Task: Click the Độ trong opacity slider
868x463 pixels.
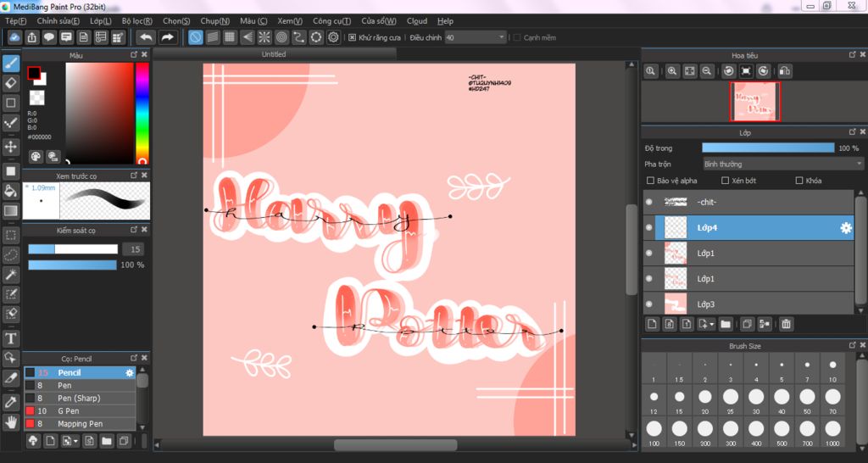Action: [768, 148]
